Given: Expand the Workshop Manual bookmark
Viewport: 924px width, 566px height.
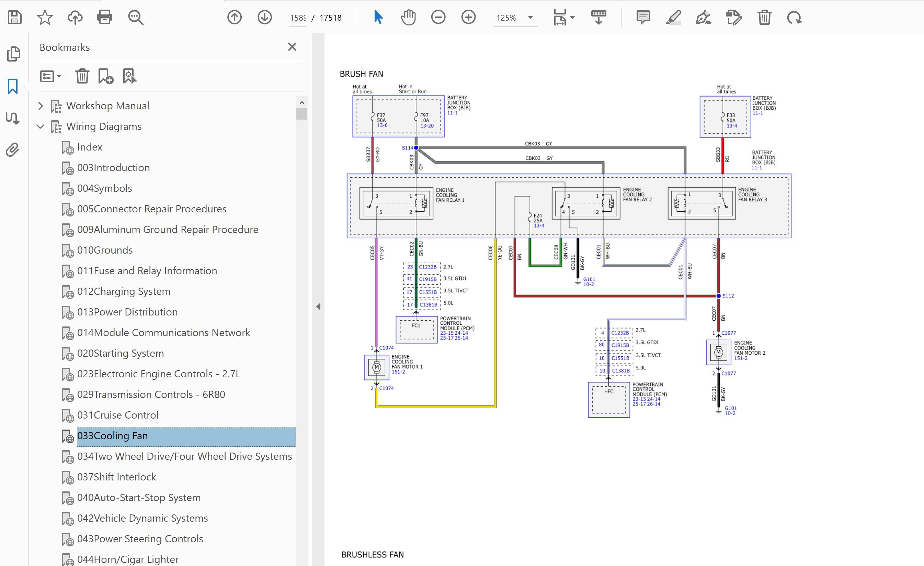Looking at the screenshot, I should pyautogui.click(x=41, y=106).
